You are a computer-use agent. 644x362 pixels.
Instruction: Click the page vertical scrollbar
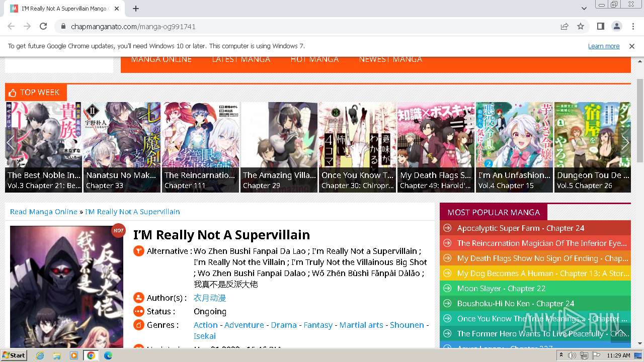[640, 121]
